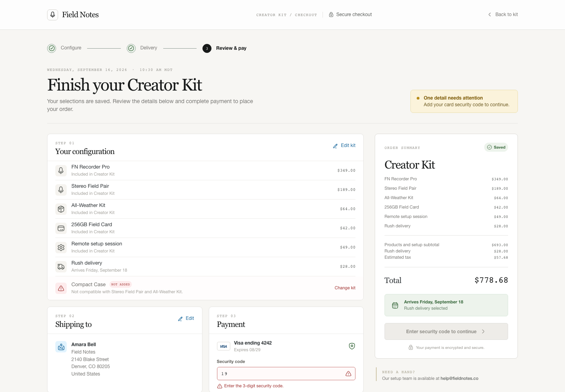
Task: Click Back to kit link
Action: point(503,15)
